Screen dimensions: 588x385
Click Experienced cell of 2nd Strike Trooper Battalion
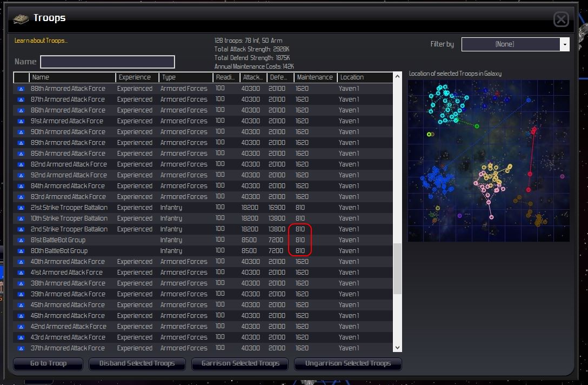coord(135,229)
